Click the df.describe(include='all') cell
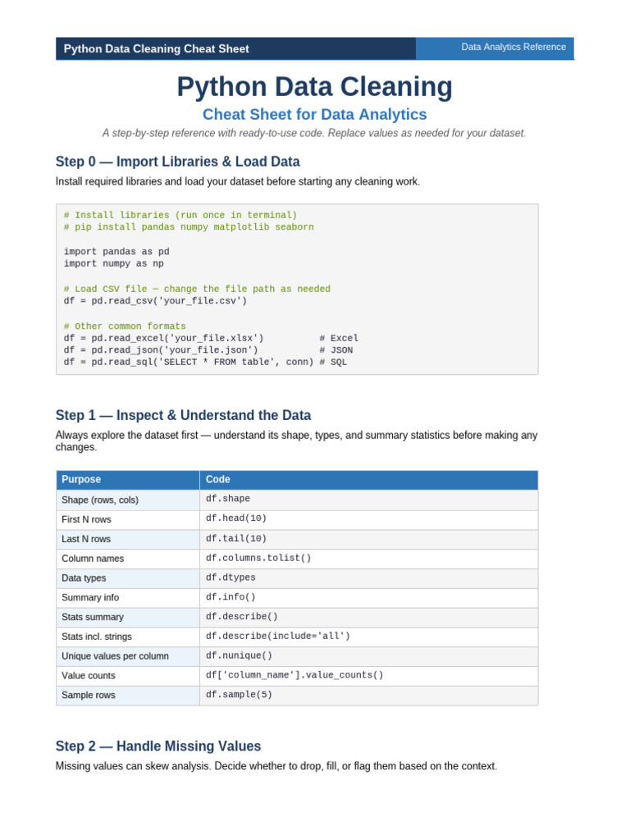Image resolution: width=630 pixels, height=840 pixels. coord(368,637)
